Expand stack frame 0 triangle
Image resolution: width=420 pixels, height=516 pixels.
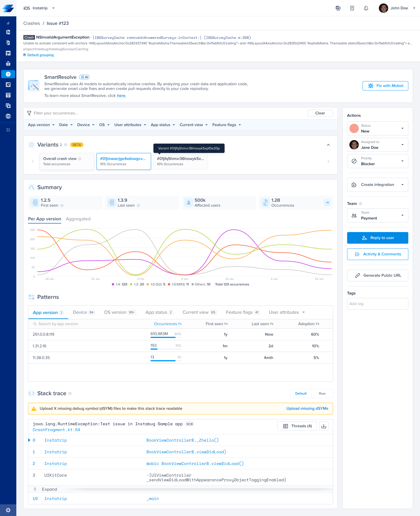pyautogui.click(x=29, y=440)
